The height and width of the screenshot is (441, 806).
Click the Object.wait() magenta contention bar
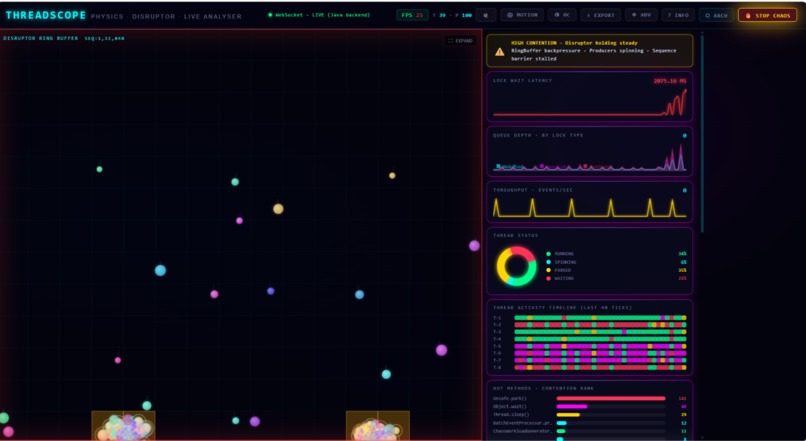point(572,407)
